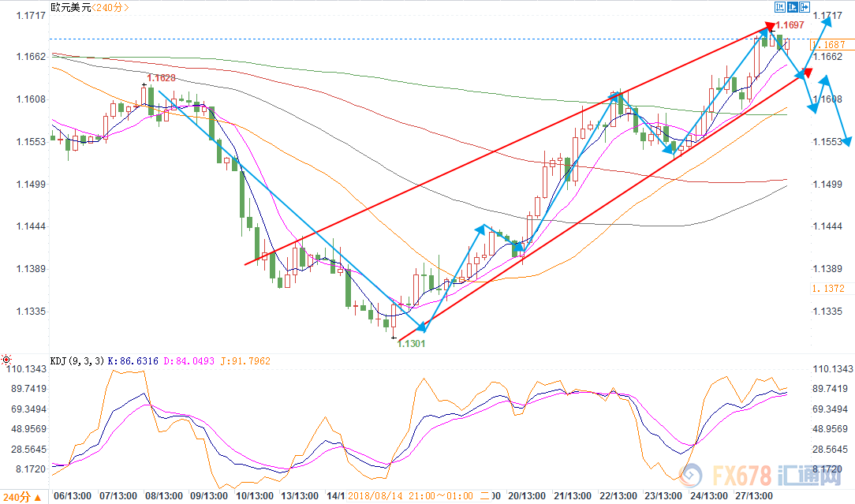The height and width of the screenshot is (504, 855).
Task: Click the highlighted middle chart toolbar icon
Action: [x=792, y=7]
